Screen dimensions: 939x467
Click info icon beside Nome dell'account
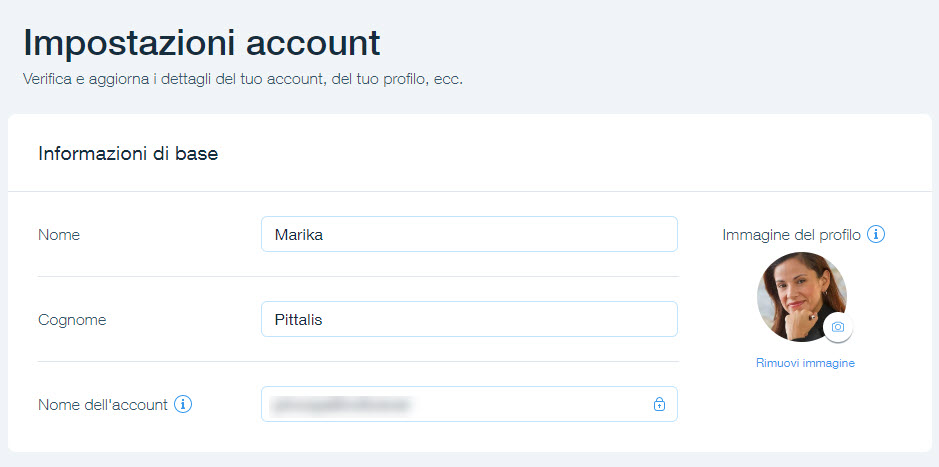coord(183,404)
